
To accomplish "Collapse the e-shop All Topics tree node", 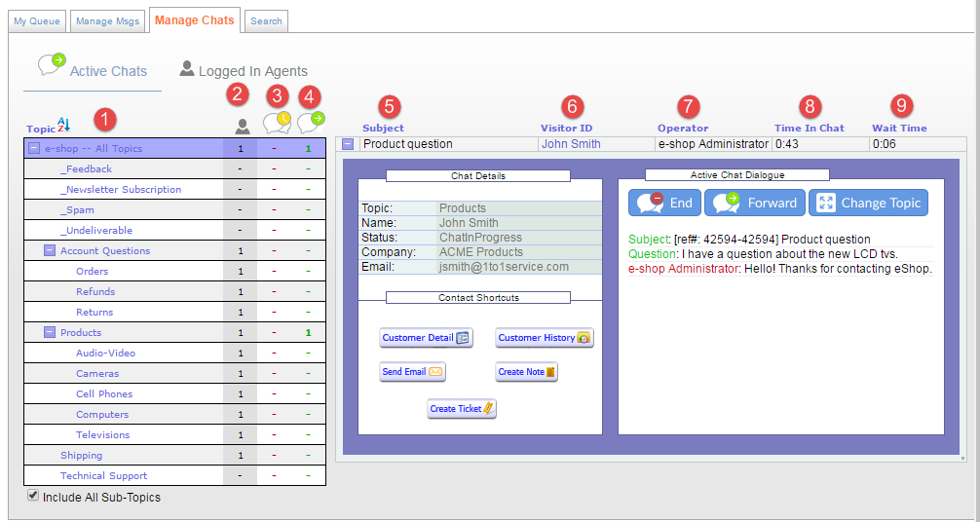I will pyautogui.click(x=34, y=148).
